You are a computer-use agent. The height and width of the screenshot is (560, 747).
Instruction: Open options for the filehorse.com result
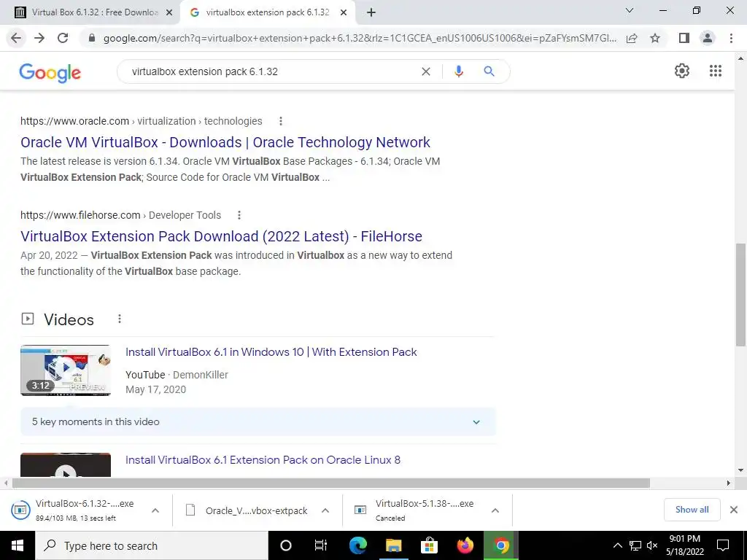239,215
